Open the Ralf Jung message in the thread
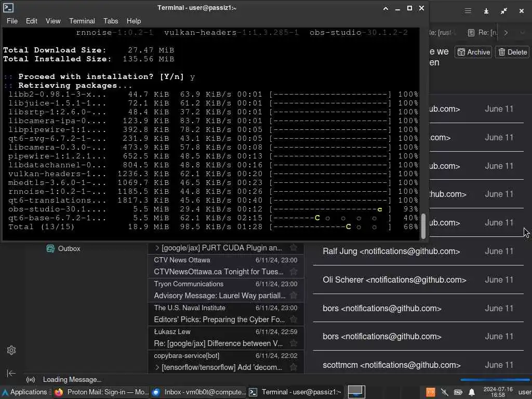The width and height of the screenshot is (532, 399). pyautogui.click(x=418, y=251)
